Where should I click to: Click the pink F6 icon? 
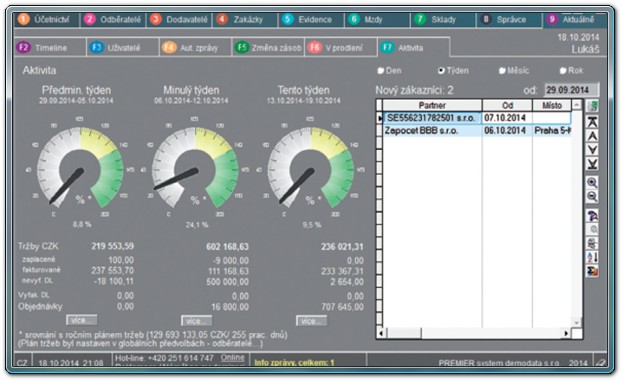tap(315, 48)
